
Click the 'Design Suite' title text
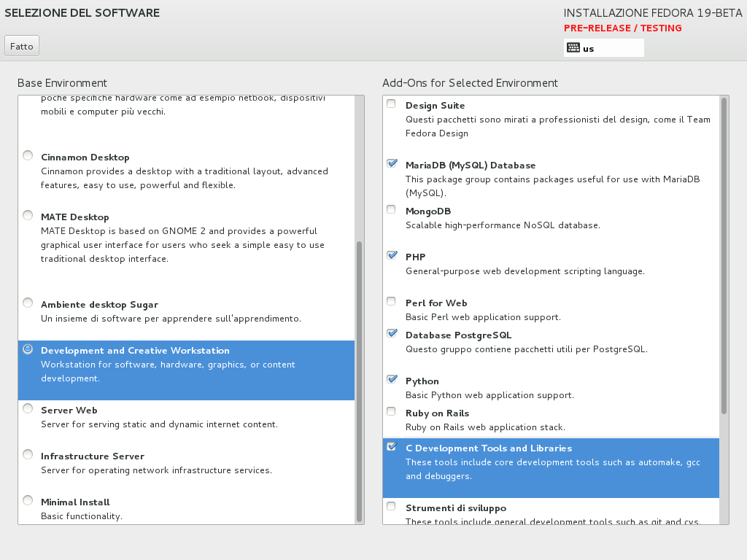coord(435,106)
